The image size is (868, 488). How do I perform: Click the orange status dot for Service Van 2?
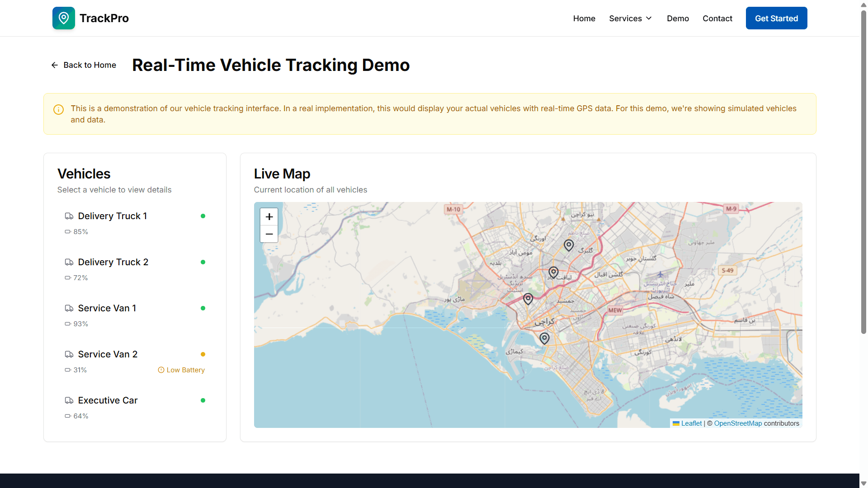click(203, 354)
